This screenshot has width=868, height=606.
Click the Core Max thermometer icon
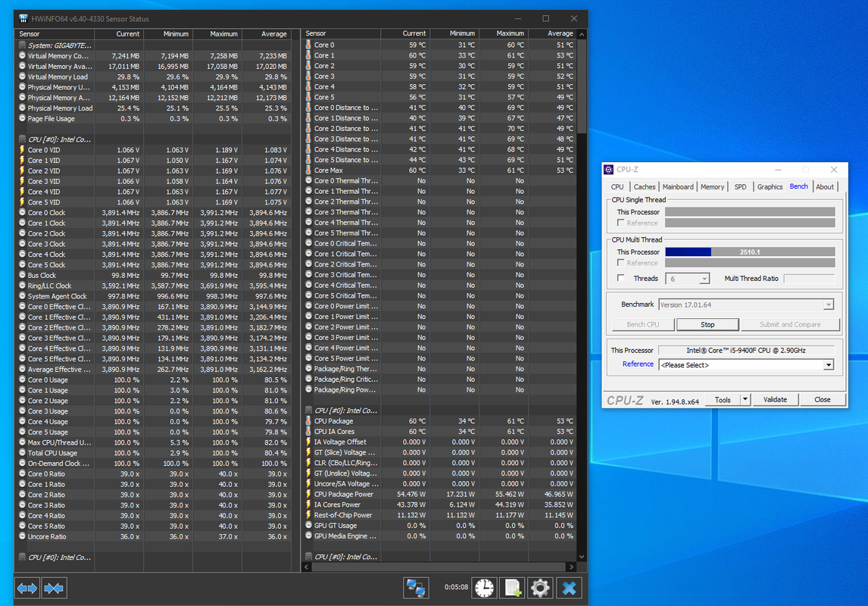(308, 170)
